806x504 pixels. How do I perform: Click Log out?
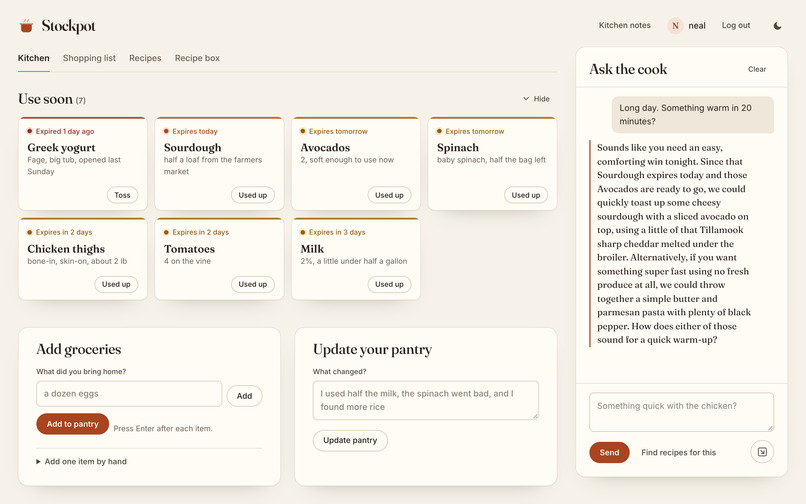pos(736,25)
